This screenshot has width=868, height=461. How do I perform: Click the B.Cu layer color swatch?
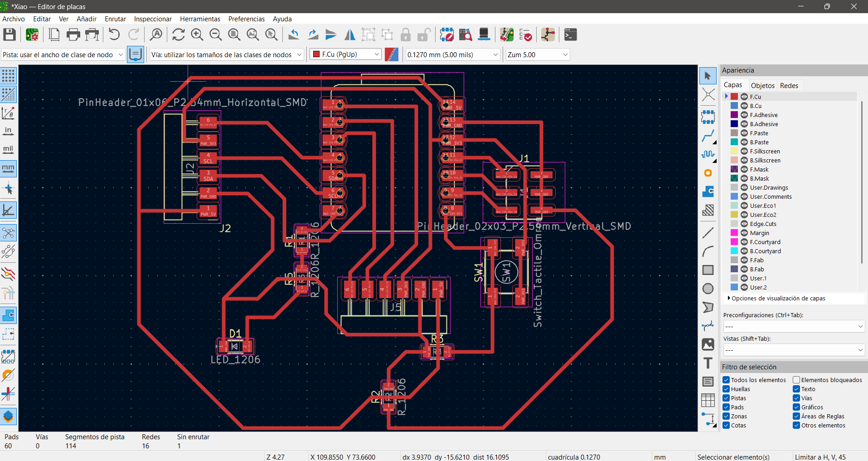click(734, 106)
